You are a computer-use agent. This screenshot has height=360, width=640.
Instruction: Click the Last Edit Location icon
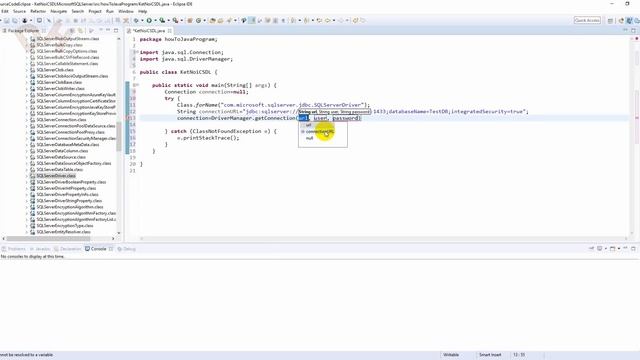pos(320,20)
